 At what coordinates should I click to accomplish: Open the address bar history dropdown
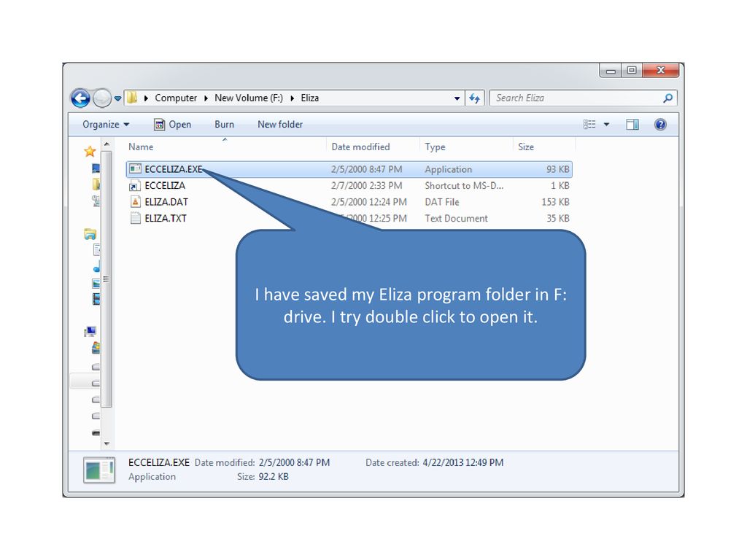pos(457,98)
